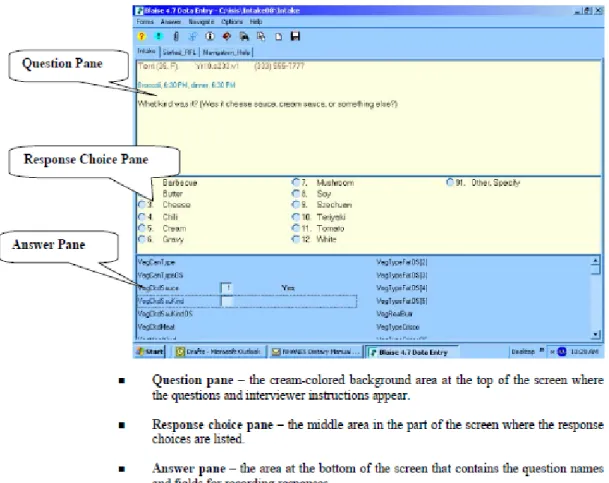Click the VegTypeFatOS[5] field name

click(x=402, y=301)
